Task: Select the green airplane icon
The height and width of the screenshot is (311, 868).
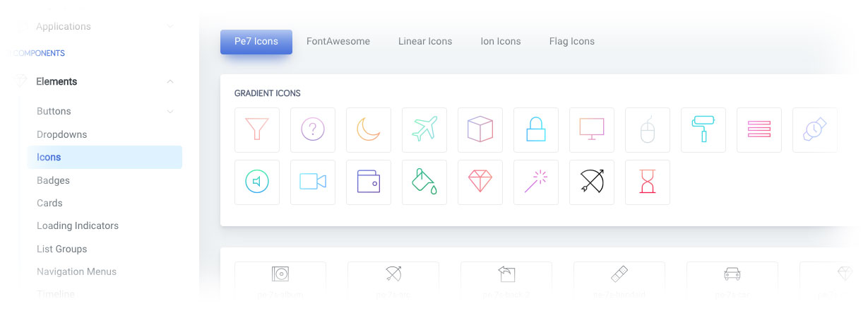Action: (x=424, y=130)
